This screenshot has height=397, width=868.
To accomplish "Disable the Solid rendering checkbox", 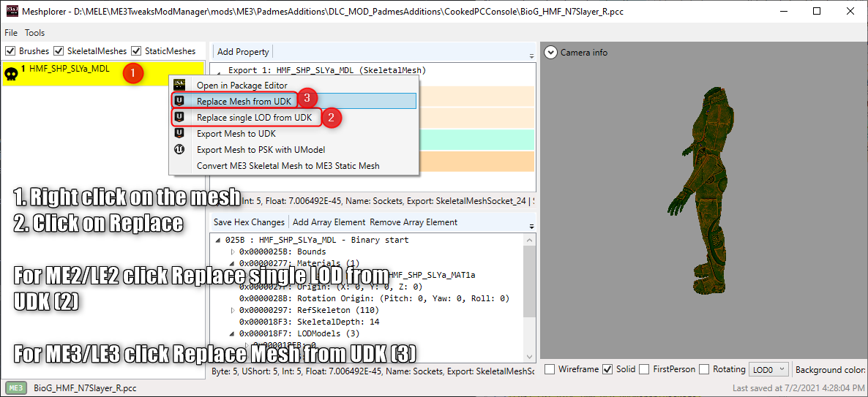I will [607, 368].
